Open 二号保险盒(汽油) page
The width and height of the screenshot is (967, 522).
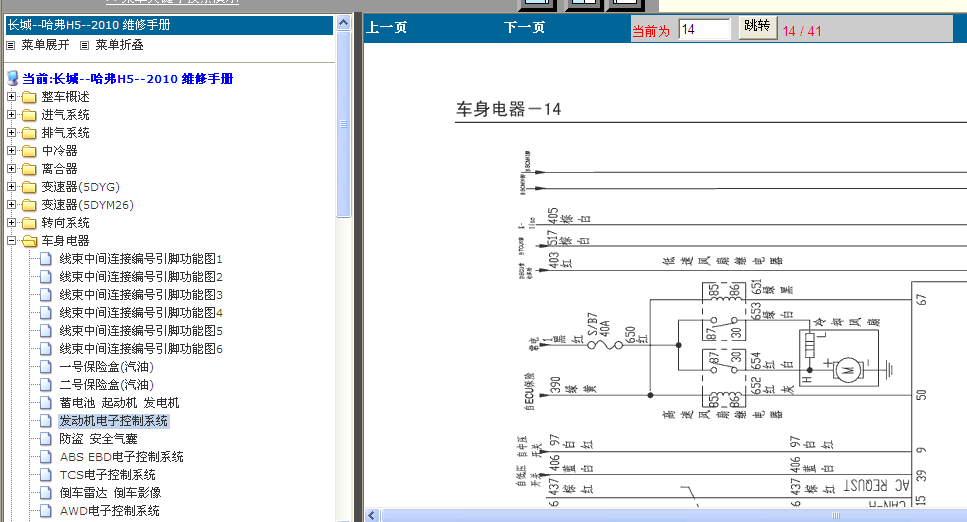point(106,385)
